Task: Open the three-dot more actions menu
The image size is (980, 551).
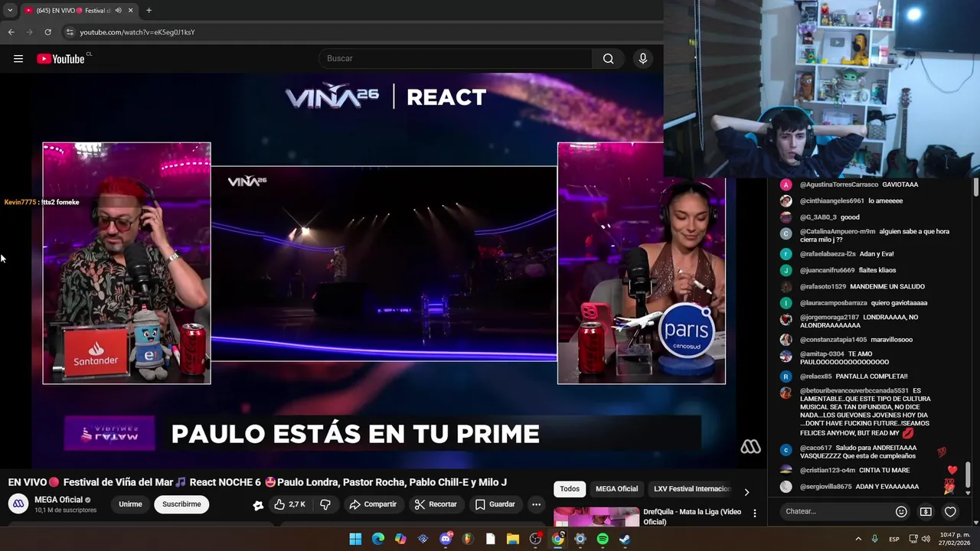Action: 536,504
